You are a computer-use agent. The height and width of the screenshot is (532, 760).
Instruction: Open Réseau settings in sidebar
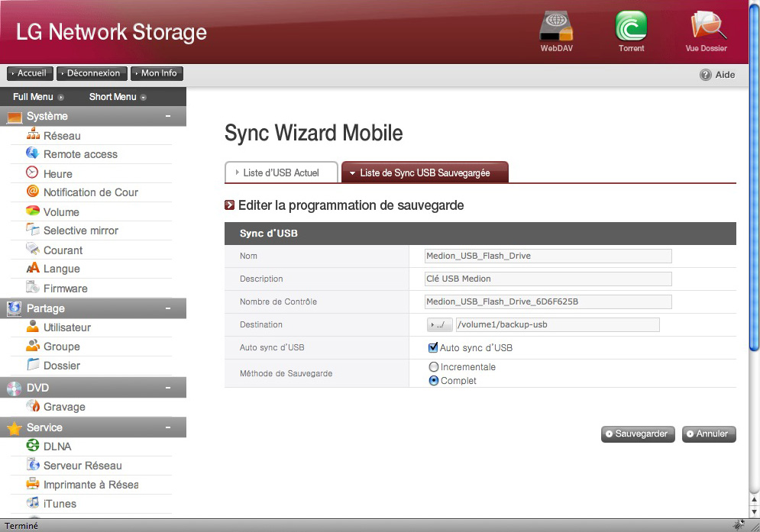(61, 135)
